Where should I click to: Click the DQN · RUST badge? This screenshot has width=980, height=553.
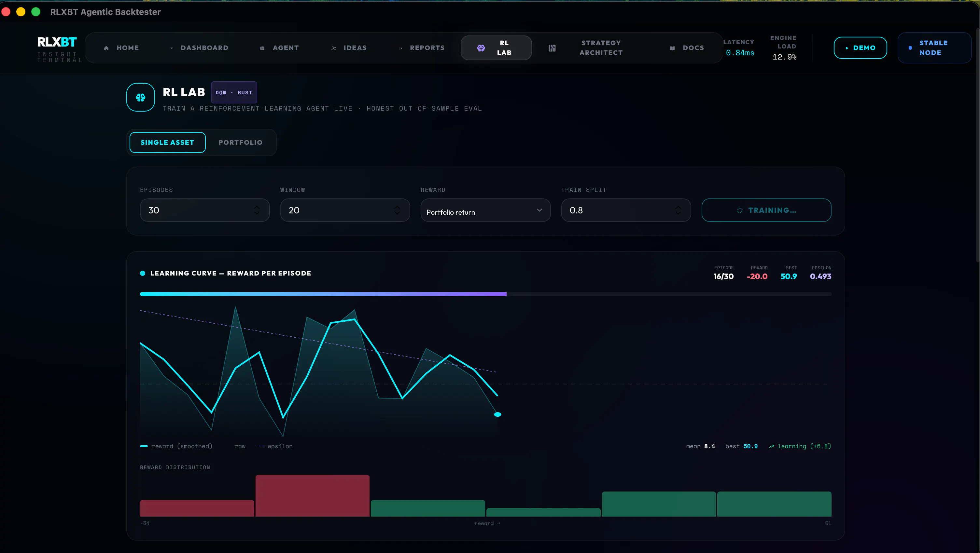click(234, 92)
